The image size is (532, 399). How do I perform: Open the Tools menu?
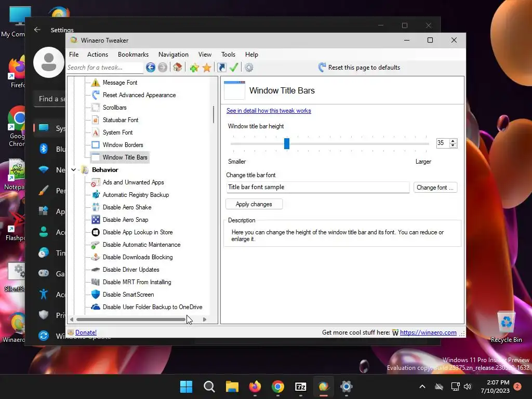click(x=228, y=54)
